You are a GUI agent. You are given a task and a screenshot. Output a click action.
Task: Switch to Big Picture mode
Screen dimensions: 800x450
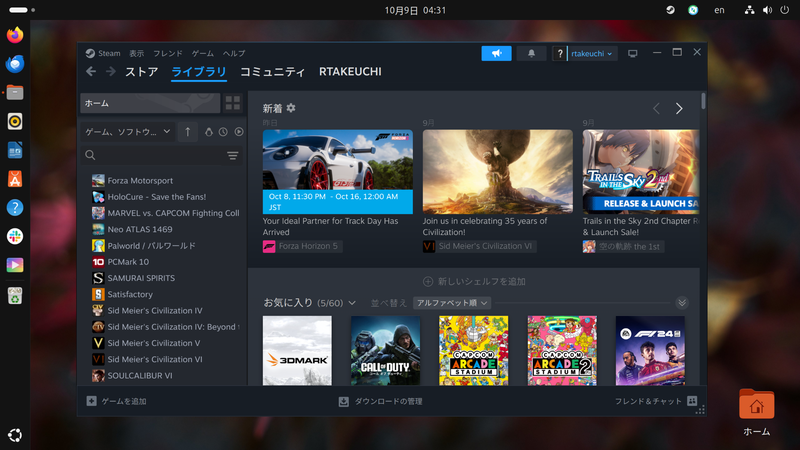pos(633,54)
